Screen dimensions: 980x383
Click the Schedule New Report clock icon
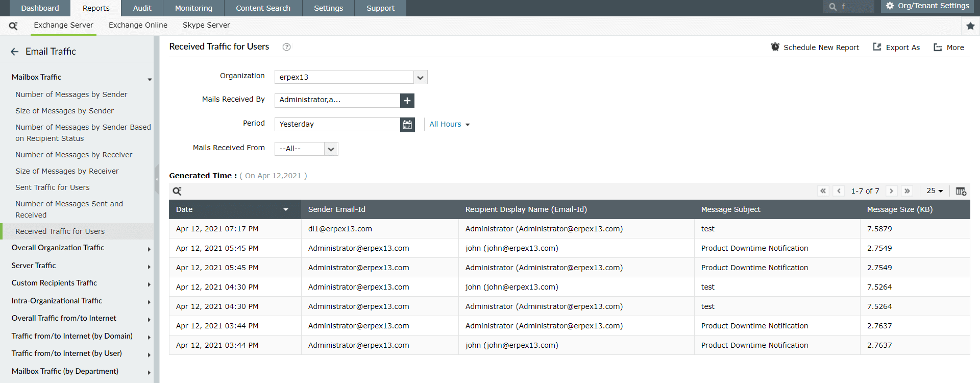[775, 47]
